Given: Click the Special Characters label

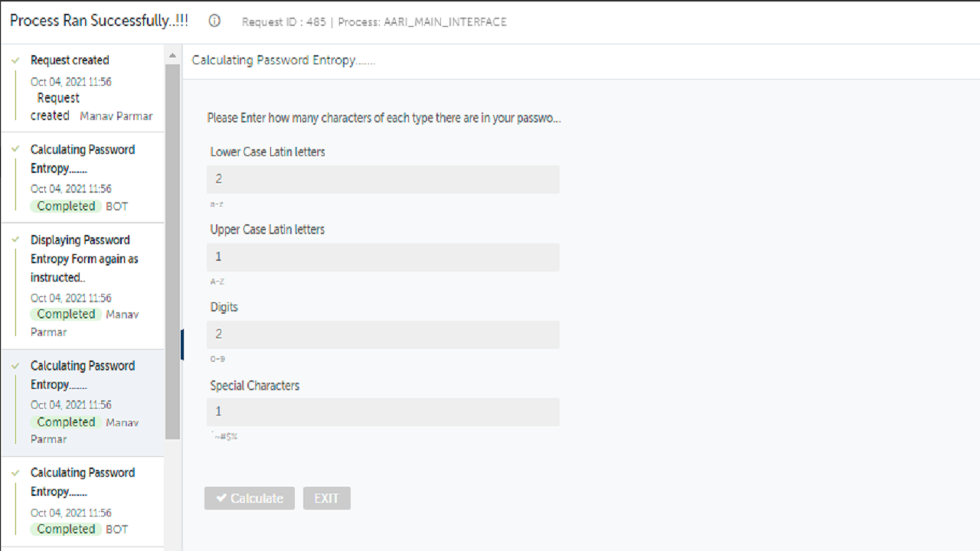Looking at the screenshot, I should pos(255,386).
